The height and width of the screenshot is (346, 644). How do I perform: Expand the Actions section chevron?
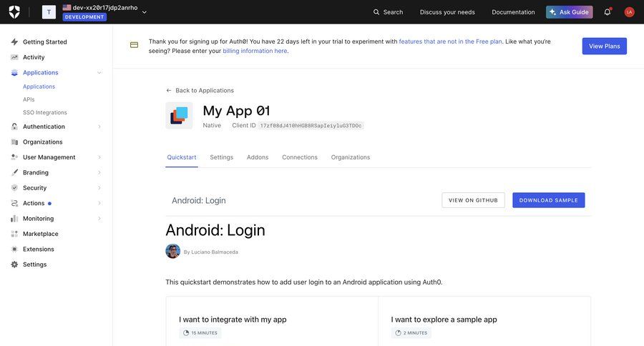coord(99,203)
